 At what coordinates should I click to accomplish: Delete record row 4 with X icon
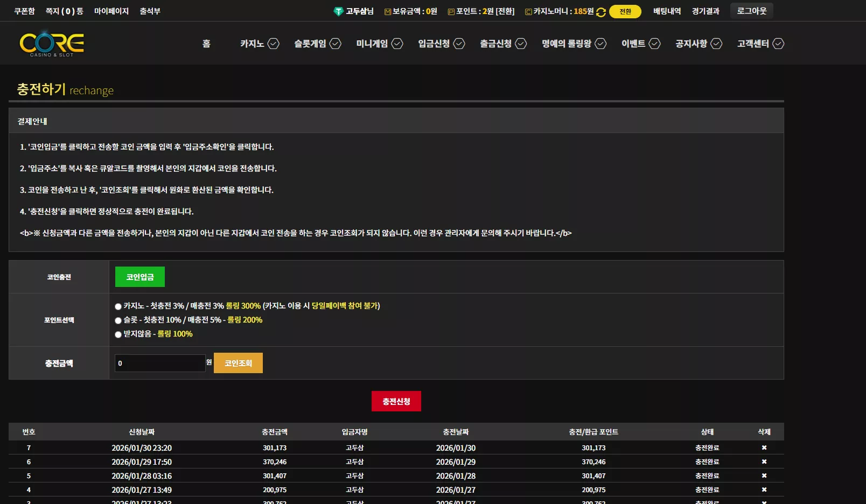click(x=764, y=489)
